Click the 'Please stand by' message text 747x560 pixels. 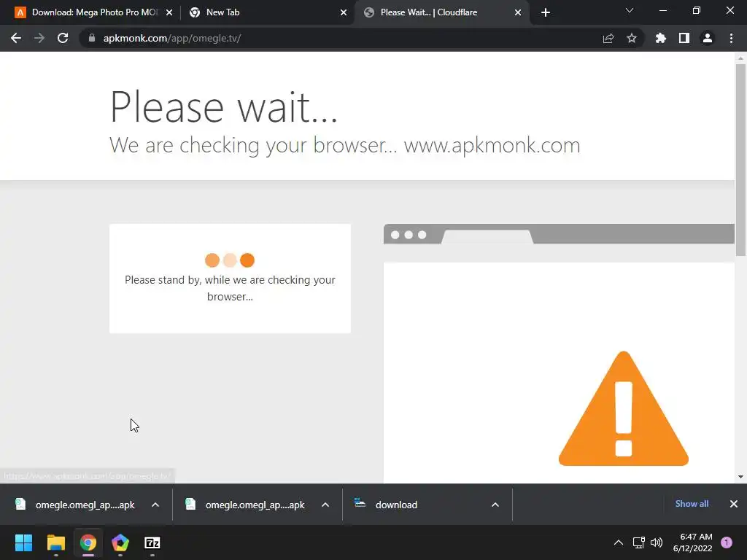tap(230, 288)
